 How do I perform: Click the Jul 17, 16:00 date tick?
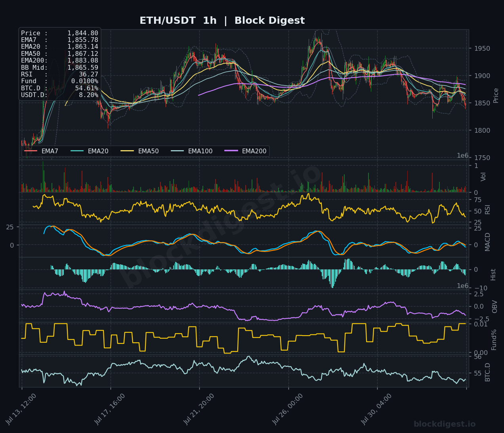click(111, 409)
